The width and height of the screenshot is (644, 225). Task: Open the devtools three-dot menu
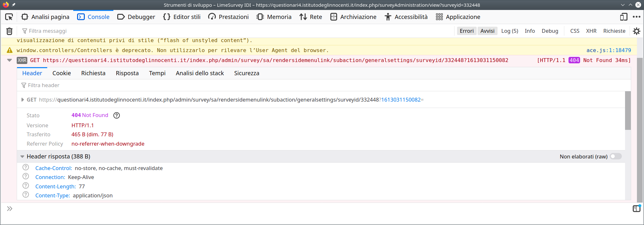coord(636,17)
